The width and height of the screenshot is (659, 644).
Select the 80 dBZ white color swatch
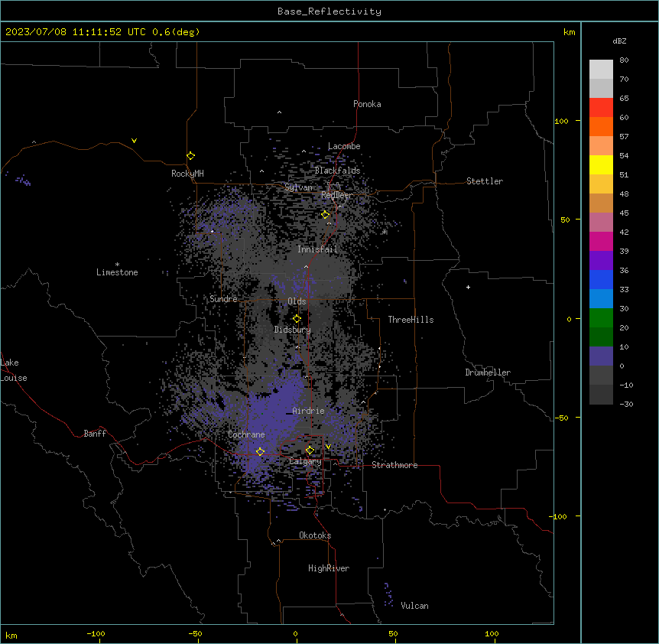601,69
